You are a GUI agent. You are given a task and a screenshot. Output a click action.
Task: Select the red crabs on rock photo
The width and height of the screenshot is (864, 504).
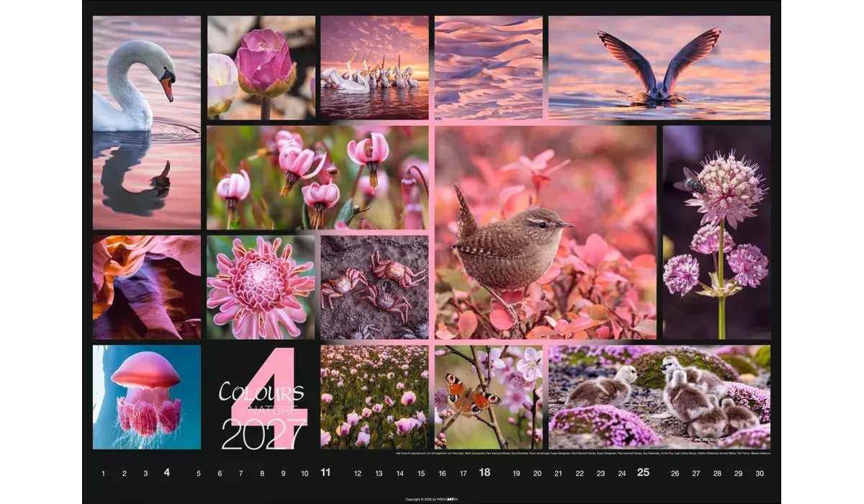point(374,287)
